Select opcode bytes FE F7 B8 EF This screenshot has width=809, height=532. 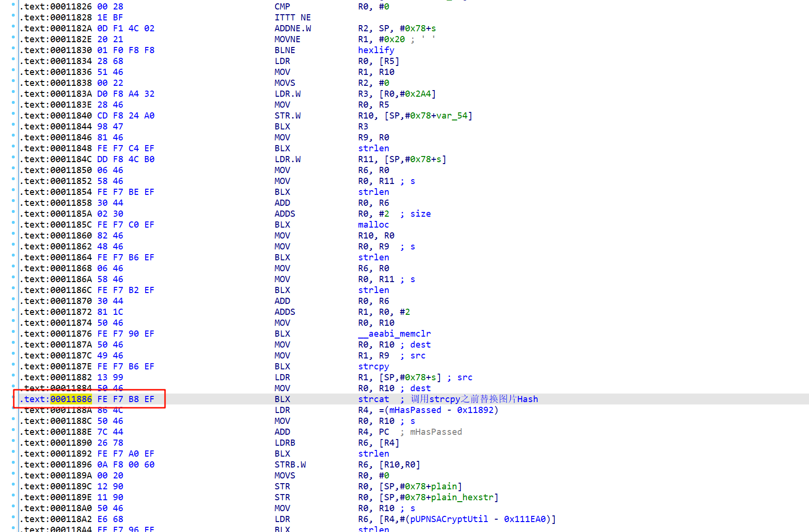click(126, 399)
